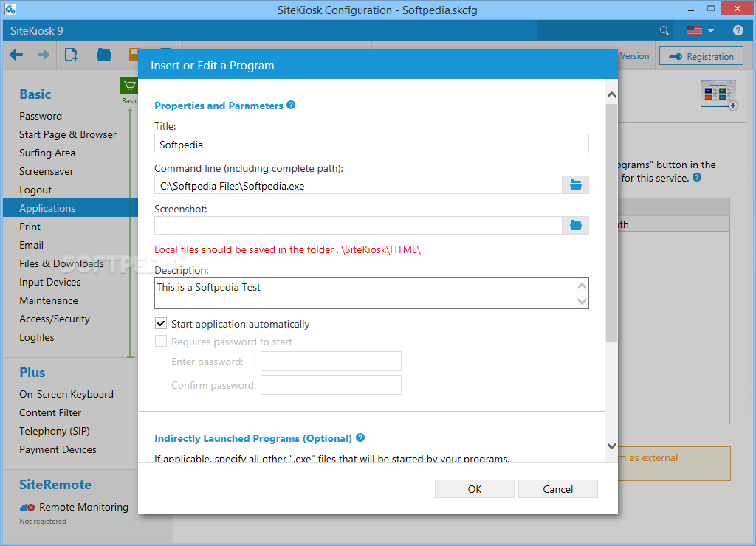Open Screensaver section

tap(47, 171)
